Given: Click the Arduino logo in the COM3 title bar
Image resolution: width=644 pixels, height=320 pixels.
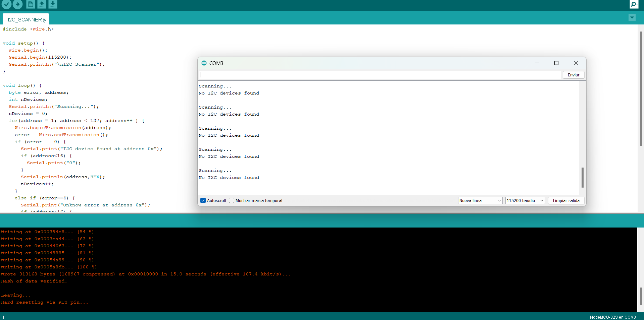Looking at the screenshot, I should click(204, 63).
